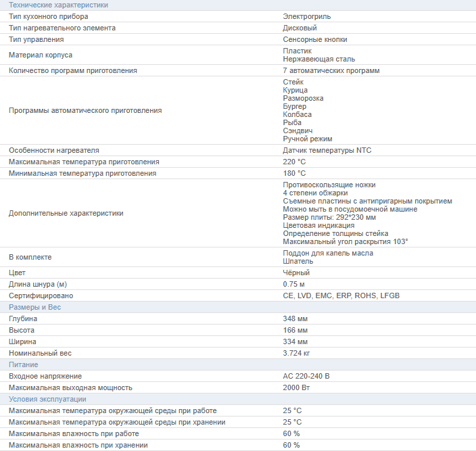The image size is (476, 451).
Task: Click the "Нержавеющая сталь" body material text
Action: [318, 59]
